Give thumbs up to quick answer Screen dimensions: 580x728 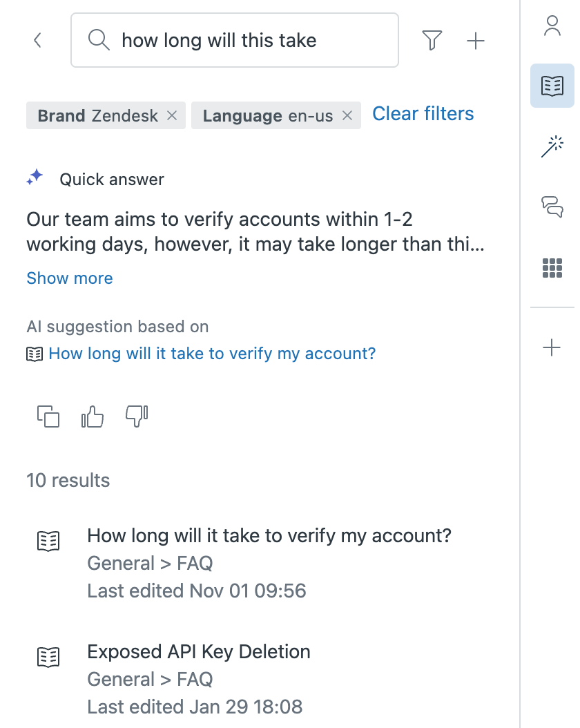point(93,416)
